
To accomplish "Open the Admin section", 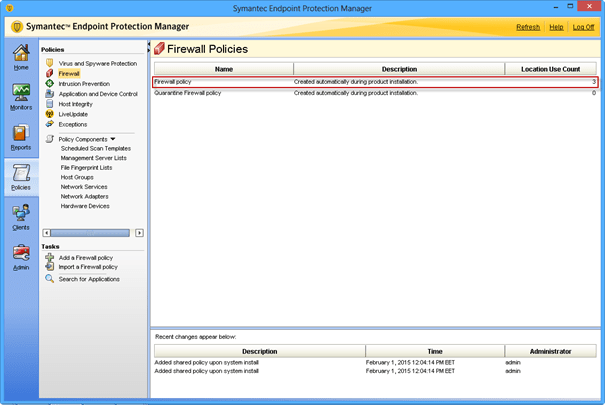I will click(x=20, y=257).
